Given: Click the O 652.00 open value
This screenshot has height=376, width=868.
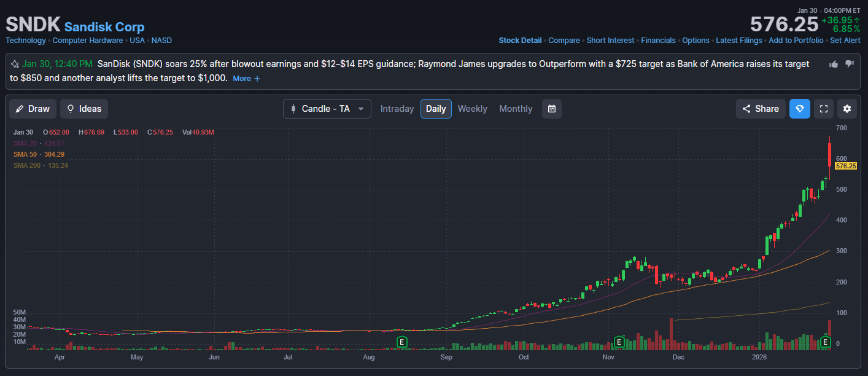Looking at the screenshot, I should [56, 132].
